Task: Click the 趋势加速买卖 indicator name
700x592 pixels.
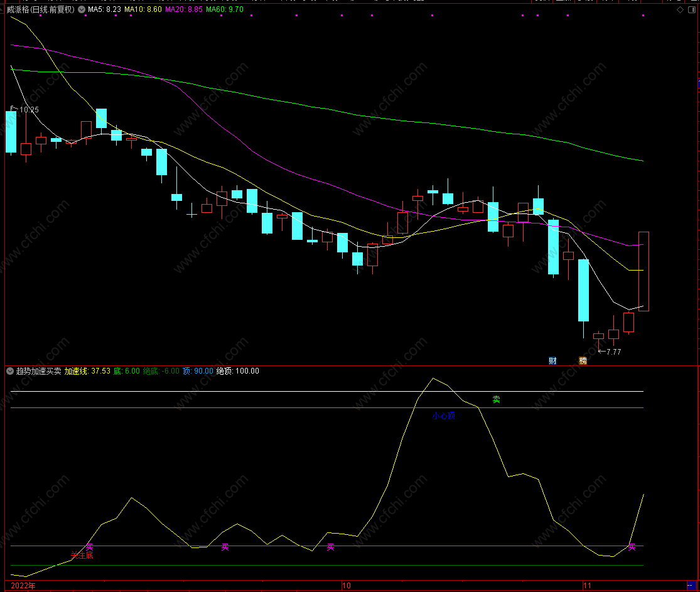Action: [39, 371]
